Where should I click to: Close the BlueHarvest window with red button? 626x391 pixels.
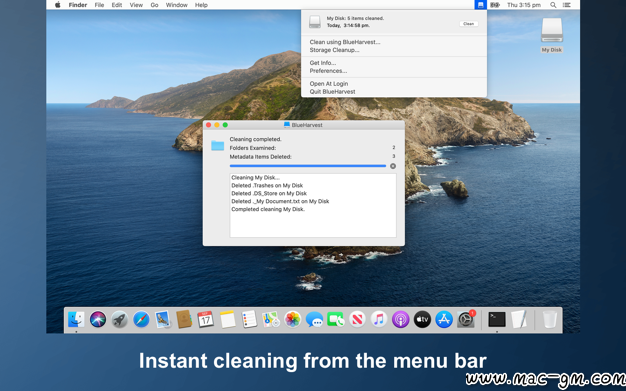tap(208, 125)
